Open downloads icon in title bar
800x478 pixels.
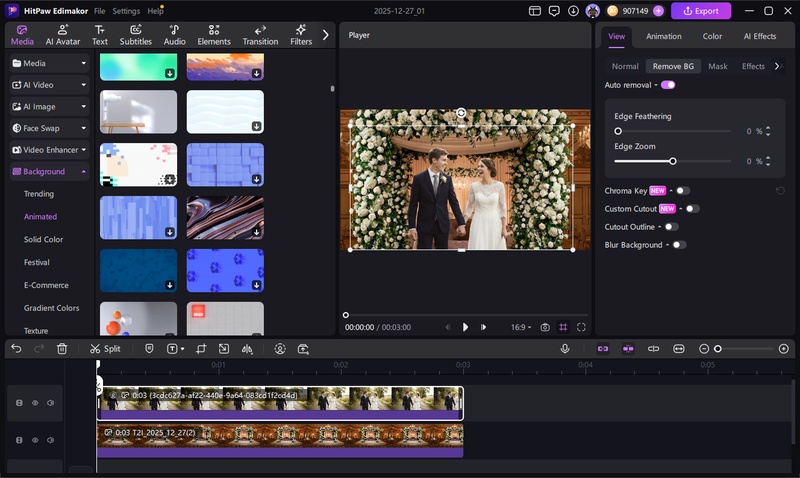[573, 11]
